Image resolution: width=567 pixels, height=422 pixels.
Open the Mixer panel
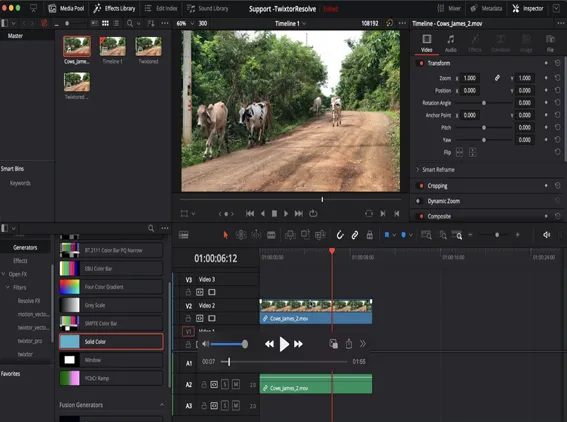[449, 8]
